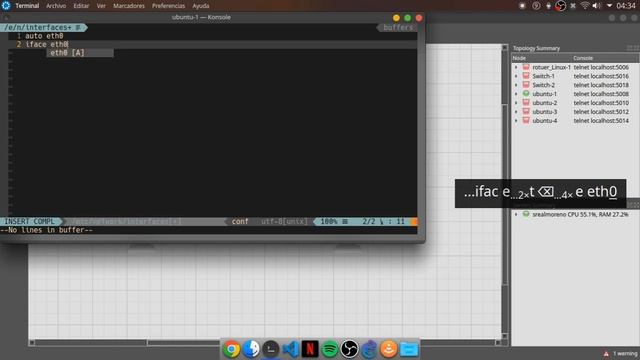Expand the rotuer_Linux-1 node row
This screenshot has width=640, height=360.
pyautogui.click(x=516, y=67)
